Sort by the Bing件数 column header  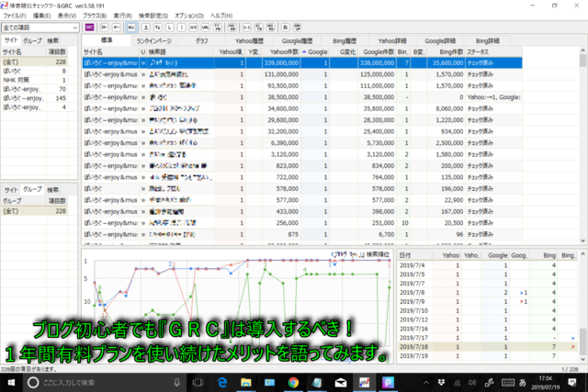point(446,51)
